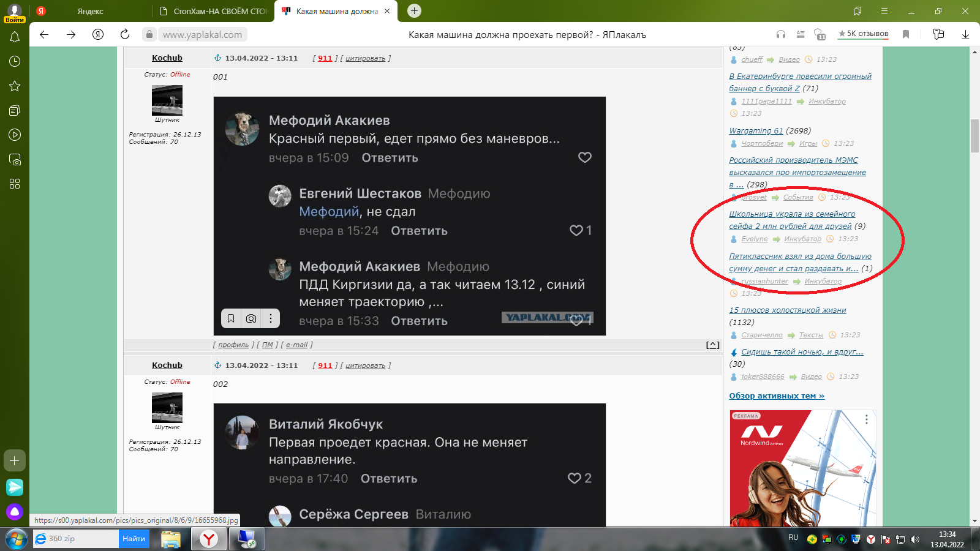Open the "5K отзывов" site reviews
The width and height of the screenshot is (980, 551).
click(863, 34)
